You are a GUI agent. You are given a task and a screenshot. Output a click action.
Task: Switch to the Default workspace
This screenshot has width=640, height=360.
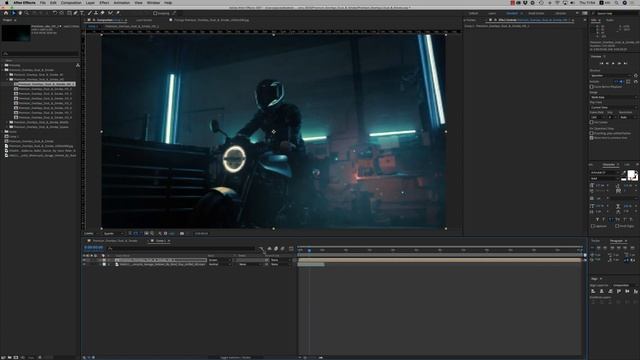tap(473, 13)
